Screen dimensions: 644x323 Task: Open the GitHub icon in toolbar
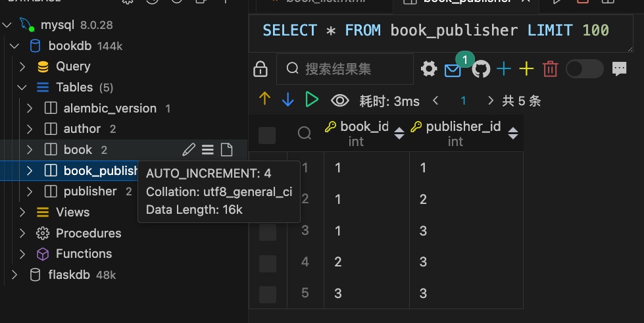(x=481, y=69)
